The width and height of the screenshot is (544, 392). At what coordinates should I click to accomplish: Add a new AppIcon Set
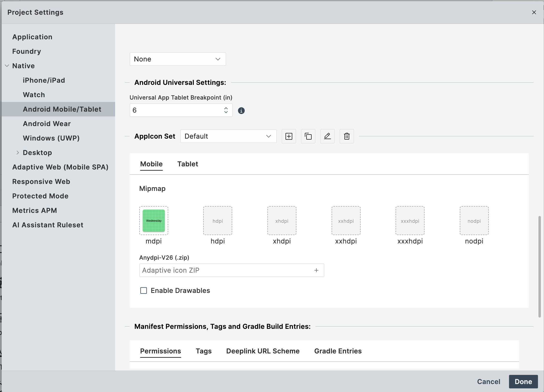pos(289,136)
